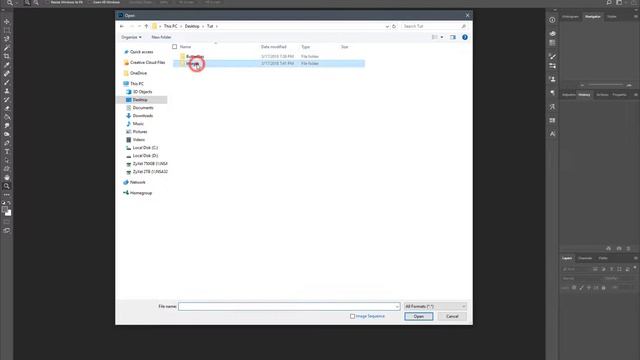The width and height of the screenshot is (640, 360).
Task: Sort by the Name column header
Action: 185,47
